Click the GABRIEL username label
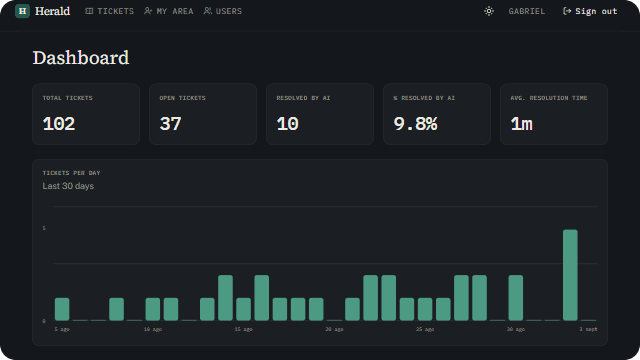The image size is (640, 360). [x=527, y=11]
